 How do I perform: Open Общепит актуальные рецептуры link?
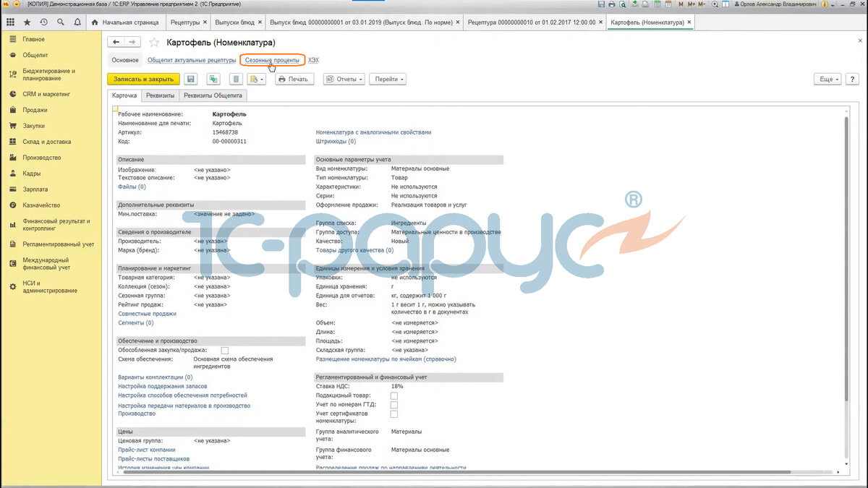(192, 60)
